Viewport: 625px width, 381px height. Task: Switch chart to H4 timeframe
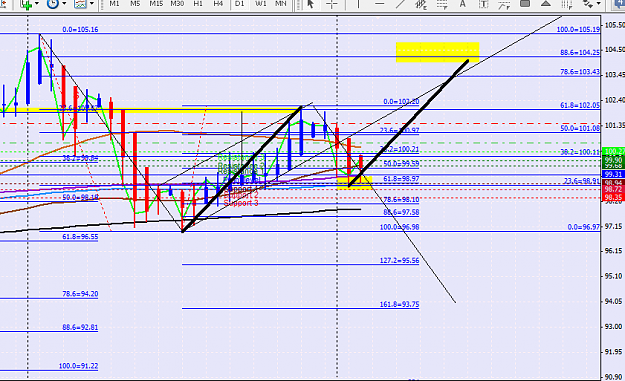(x=218, y=4)
